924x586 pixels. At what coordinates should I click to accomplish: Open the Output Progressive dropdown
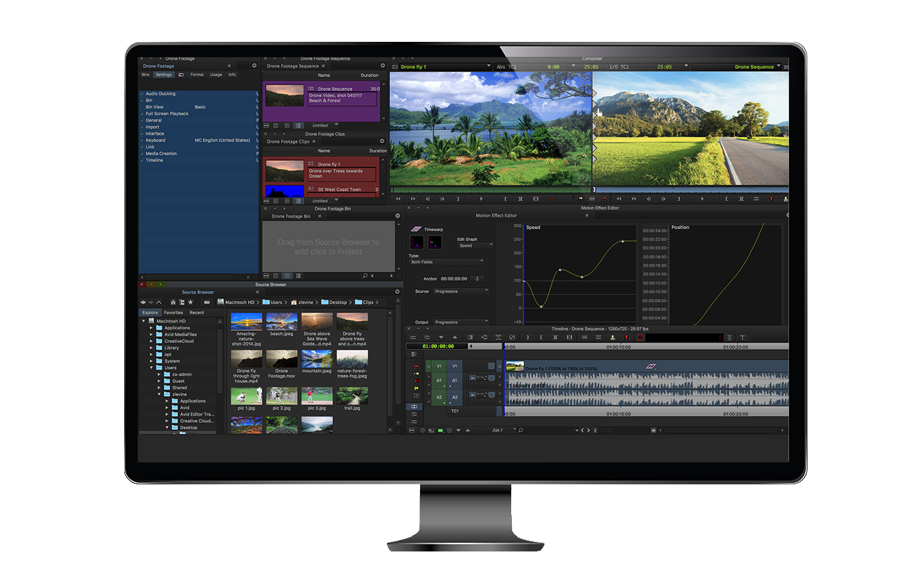(x=461, y=322)
